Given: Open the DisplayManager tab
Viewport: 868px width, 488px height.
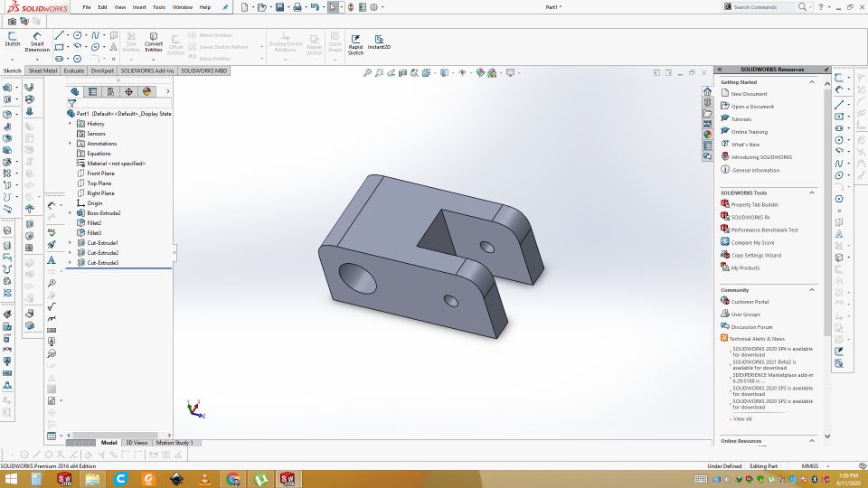Looking at the screenshot, I should [146, 91].
